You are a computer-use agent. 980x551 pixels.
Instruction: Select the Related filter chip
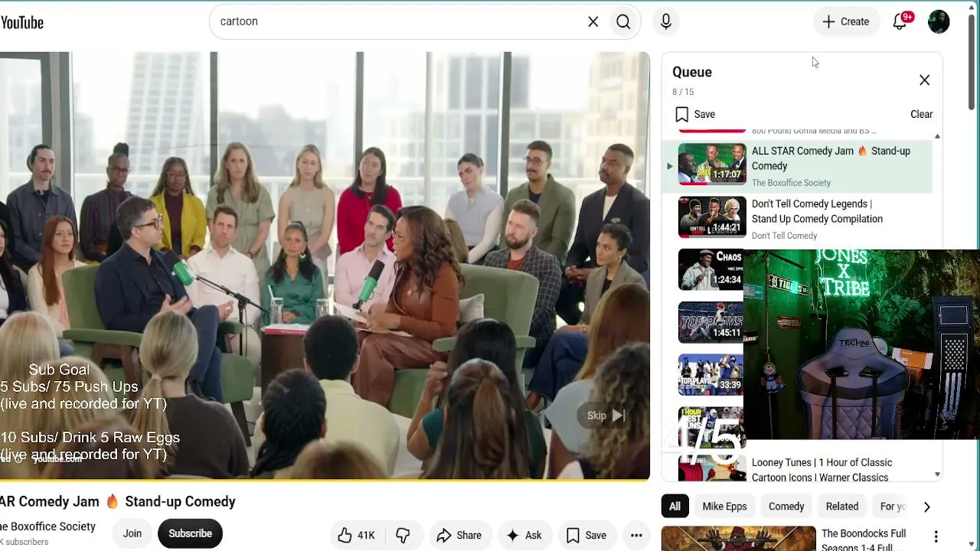pyautogui.click(x=842, y=507)
